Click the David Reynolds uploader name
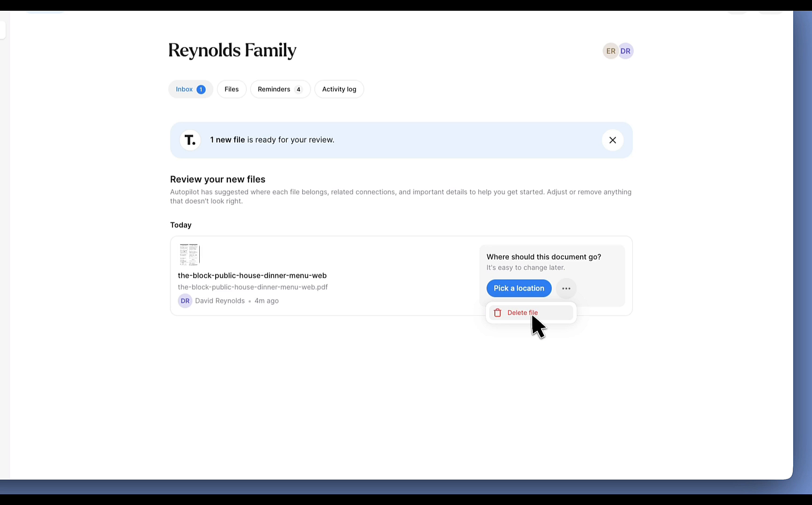Screen dimensions: 812x505 tap(220, 301)
